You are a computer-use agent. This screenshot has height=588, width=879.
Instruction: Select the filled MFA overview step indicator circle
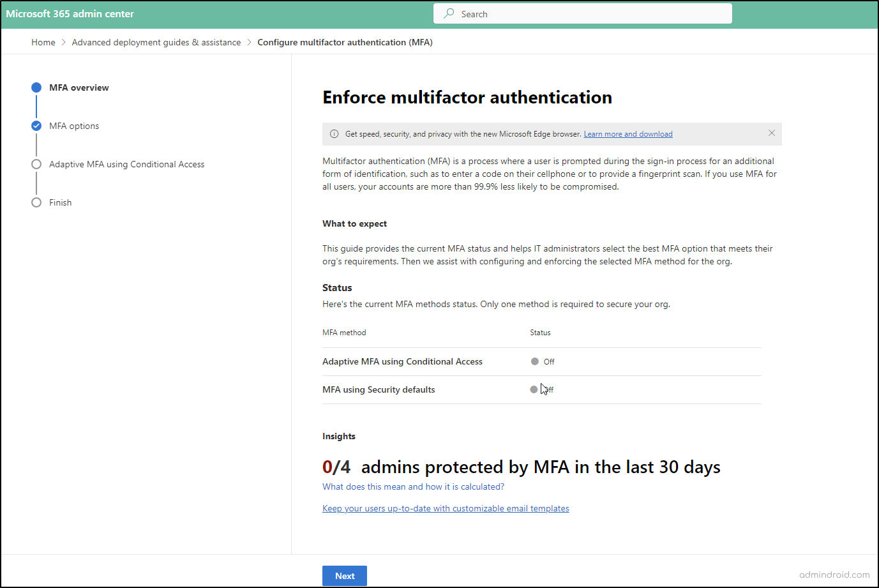[x=36, y=87]
